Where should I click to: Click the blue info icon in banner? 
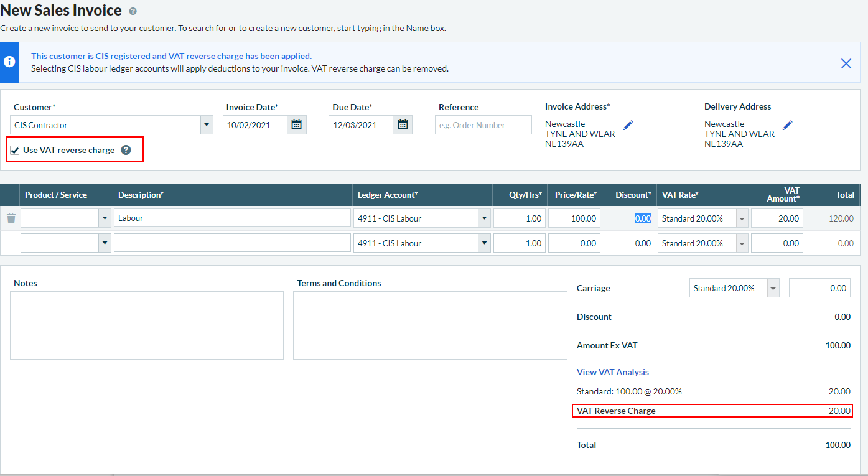pyautogui.click(x=9, y=62)
